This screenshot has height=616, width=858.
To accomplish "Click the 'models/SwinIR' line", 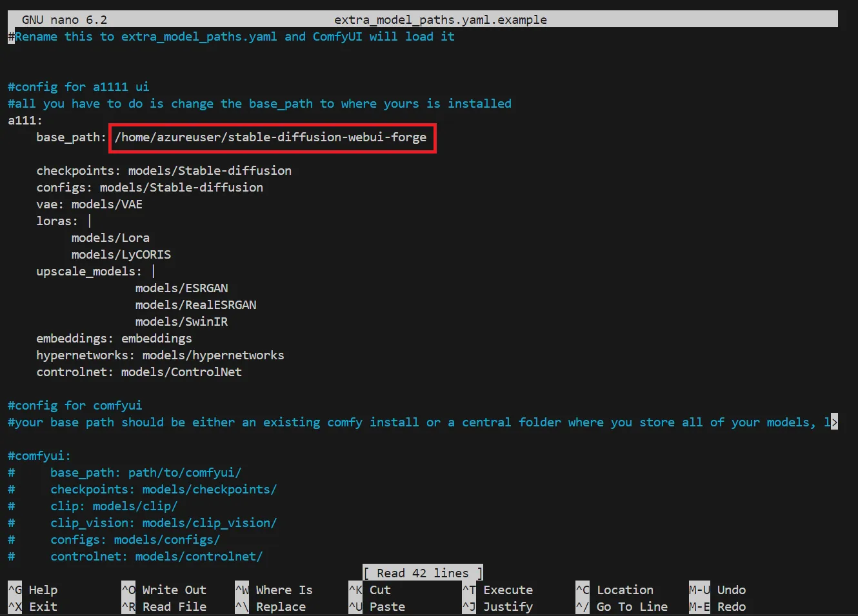I will tap(182, 321).
